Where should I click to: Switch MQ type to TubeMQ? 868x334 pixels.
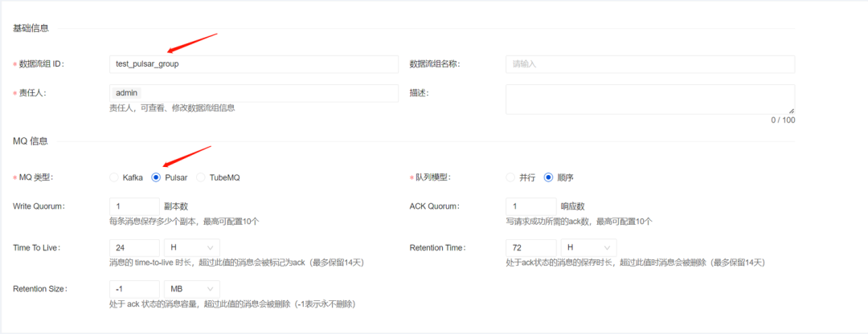point(201,177)
